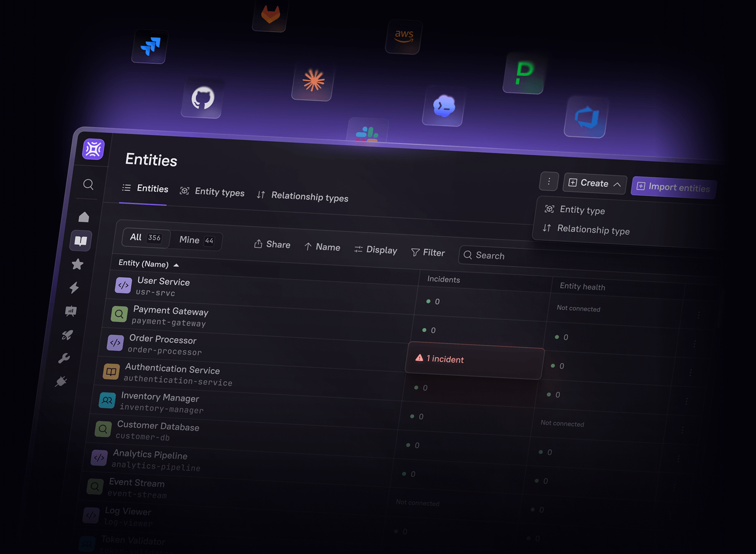The image size is (756, 554).
Task: Open the star favorites sidebar icon
Action: (77, 264)
